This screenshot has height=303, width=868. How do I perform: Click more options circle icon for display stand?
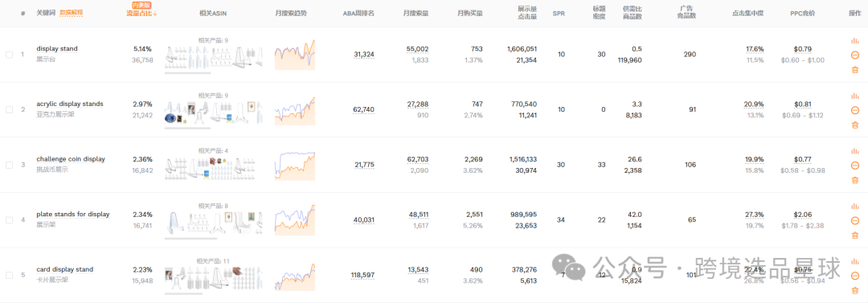point(854,55)
